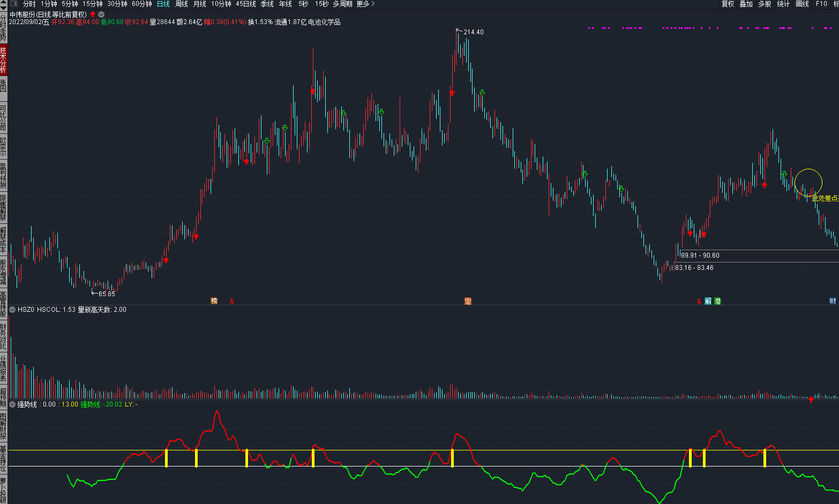839x504 pixels.
Task: Open 多周期 multi-period view
Action: [342, 4]
